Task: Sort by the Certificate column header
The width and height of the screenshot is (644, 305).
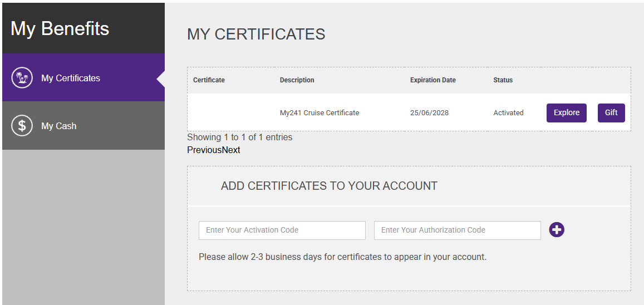Action: (x=209, y=80)
